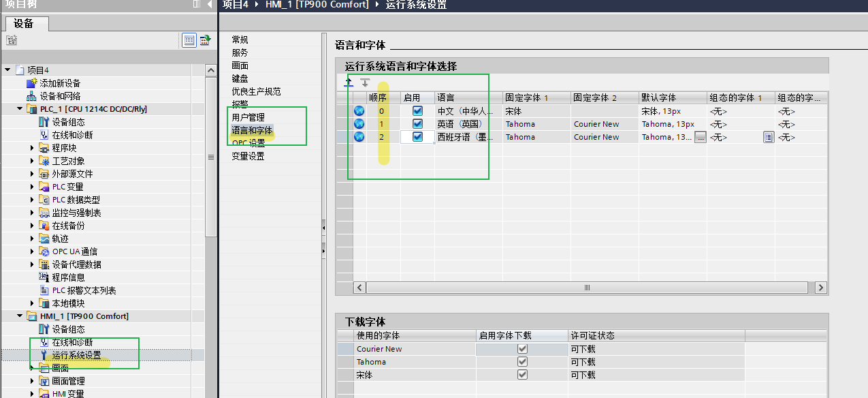Image resolution: width=868 pixels, height=398 pixels.
Task: Click the 监控与强制表 folder icon
Action: [44, 213]
